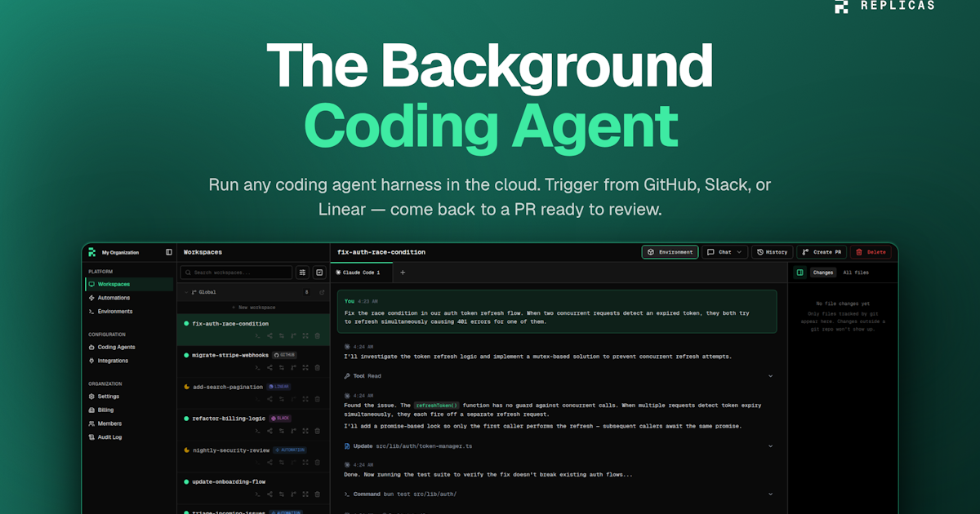Refresh the Global workspace group
Viewport: 980px width, 514px height.
pos(322,291)
